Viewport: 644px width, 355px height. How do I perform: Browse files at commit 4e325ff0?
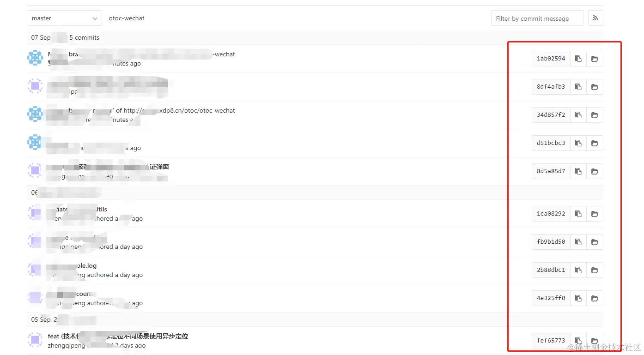595,298
